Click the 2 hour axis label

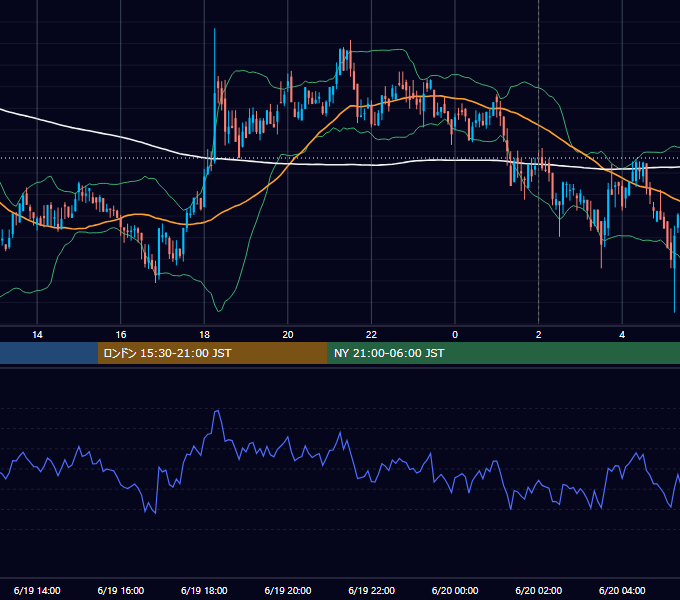539,335
